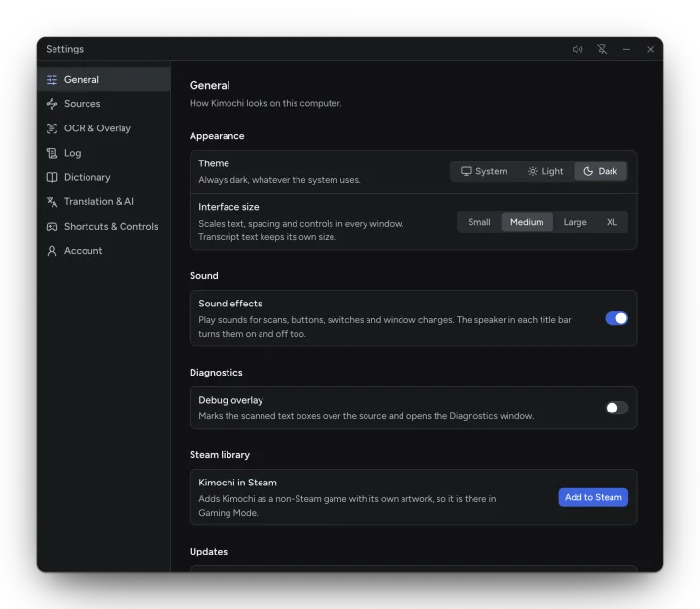Enable the Debug overlay switch

[x=616, y=408]
